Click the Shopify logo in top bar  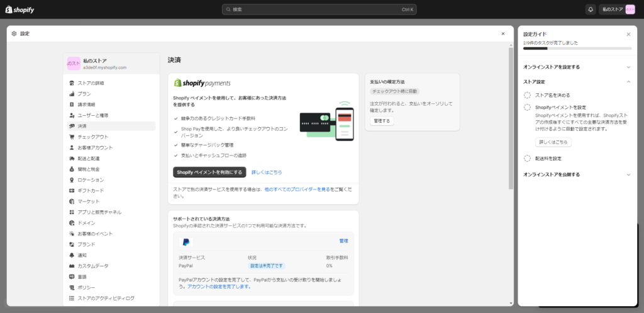19,9
